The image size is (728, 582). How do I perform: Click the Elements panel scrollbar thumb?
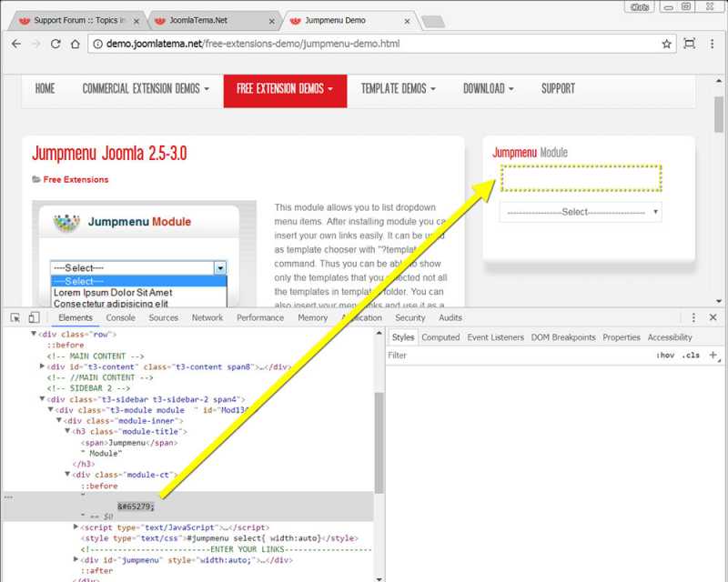379,443
